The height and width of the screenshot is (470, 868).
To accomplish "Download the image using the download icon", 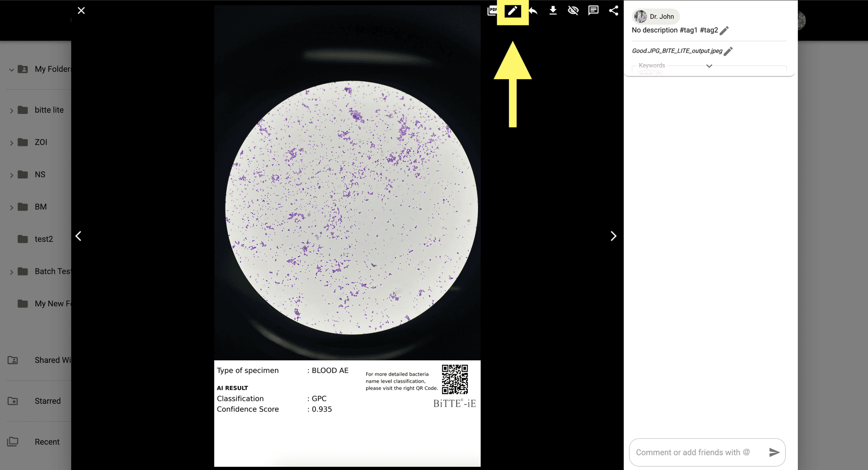I will click(553, 10).
